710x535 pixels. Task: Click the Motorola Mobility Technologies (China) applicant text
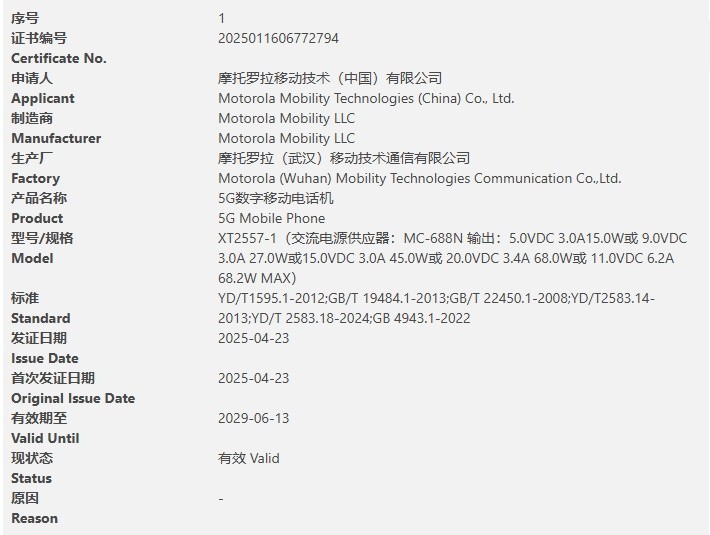[x=366, y=98]
